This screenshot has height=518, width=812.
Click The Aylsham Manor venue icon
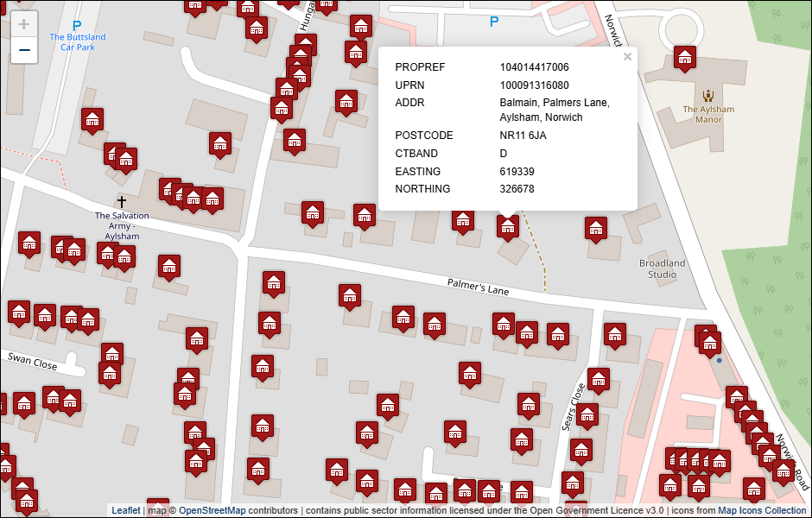[708, 96]
